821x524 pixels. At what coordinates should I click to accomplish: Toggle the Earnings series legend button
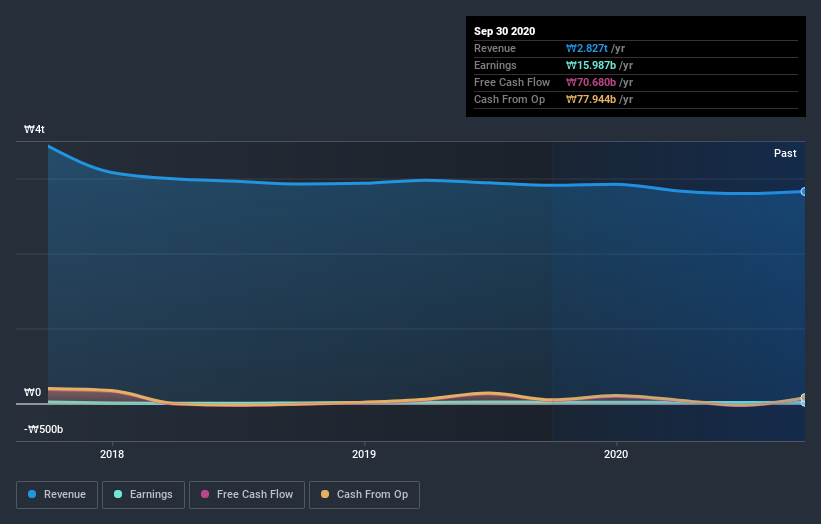pos(143,495)
